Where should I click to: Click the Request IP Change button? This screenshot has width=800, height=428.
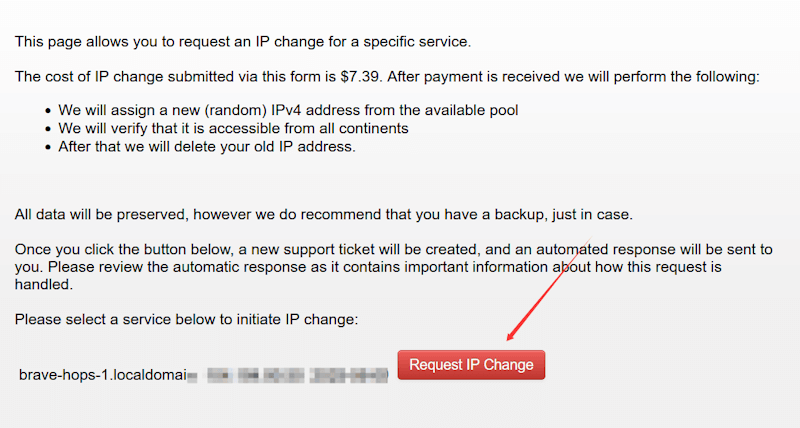472,365
